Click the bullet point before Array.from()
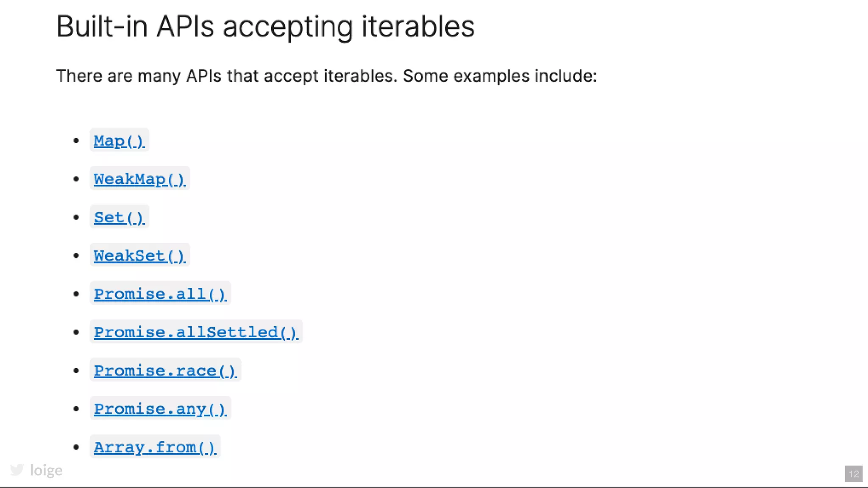868x488 pixels. (x=76, y=447)
